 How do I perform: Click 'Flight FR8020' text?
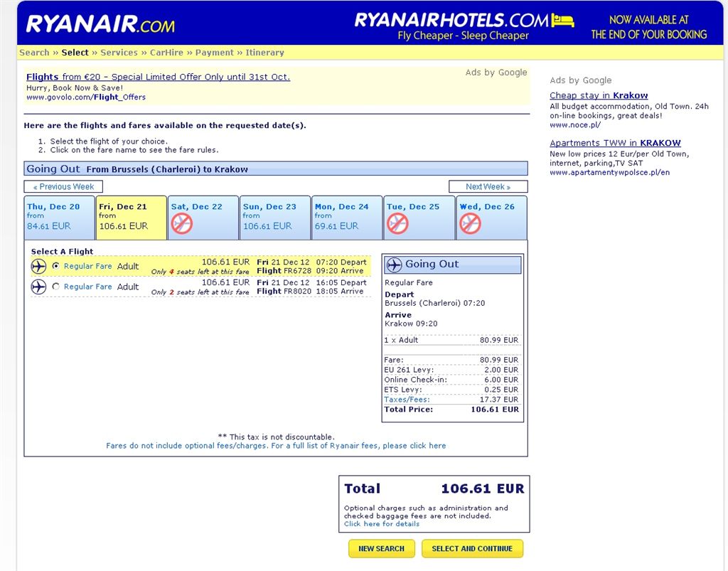coord(284,291)
